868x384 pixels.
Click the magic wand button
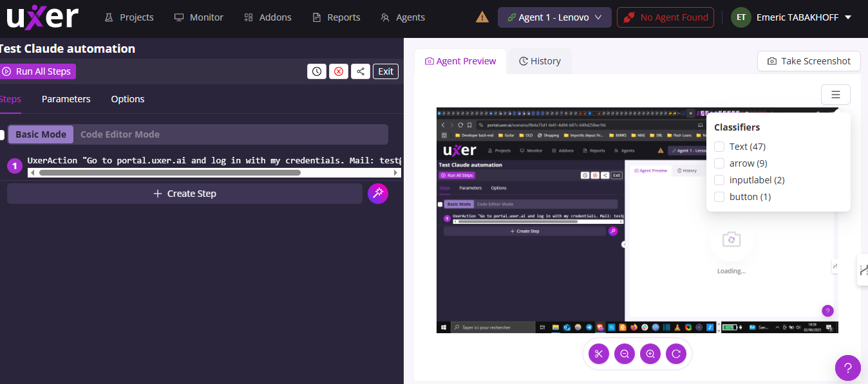point(378,194)
